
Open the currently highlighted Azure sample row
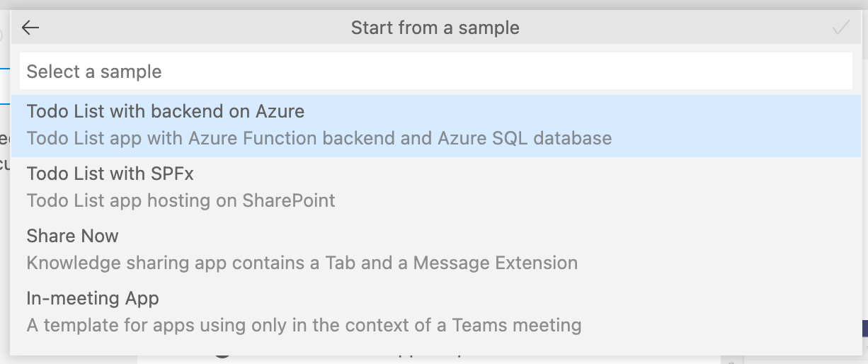tap(435, 125)
